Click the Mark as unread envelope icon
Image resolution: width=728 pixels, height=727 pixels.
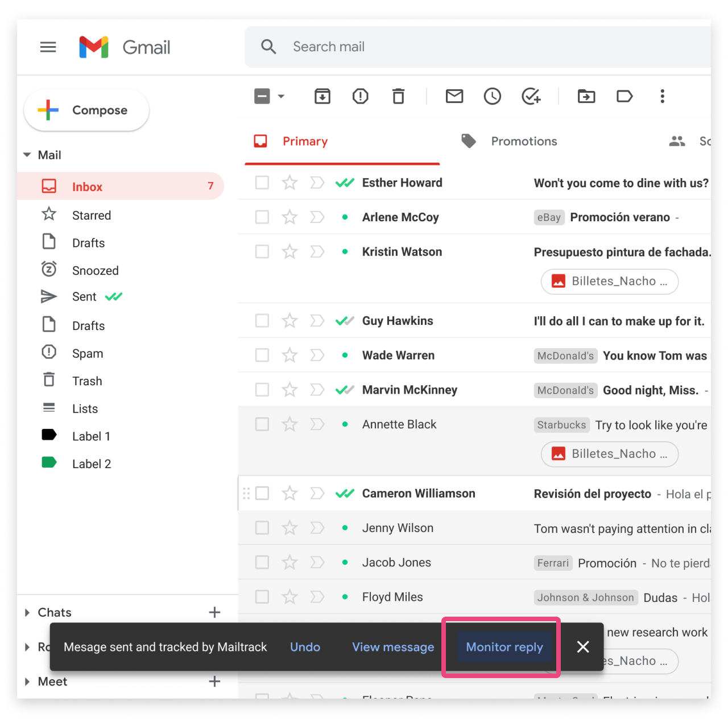454,96
